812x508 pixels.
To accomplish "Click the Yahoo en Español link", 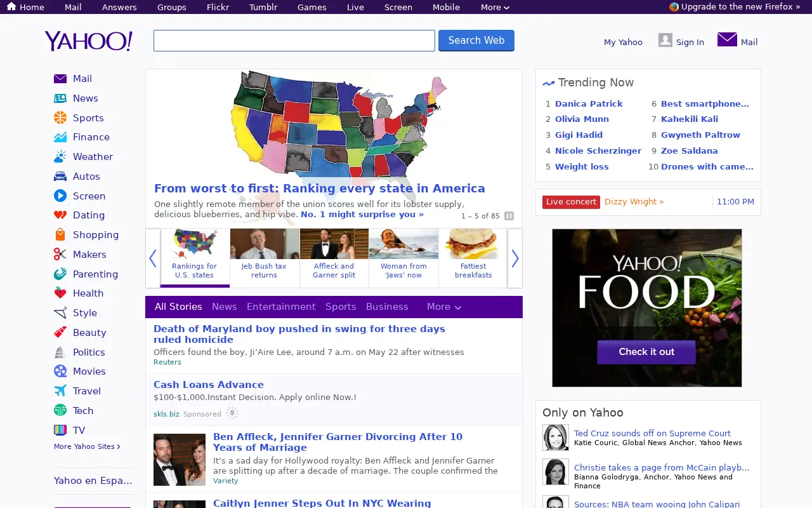I will 93,481.
